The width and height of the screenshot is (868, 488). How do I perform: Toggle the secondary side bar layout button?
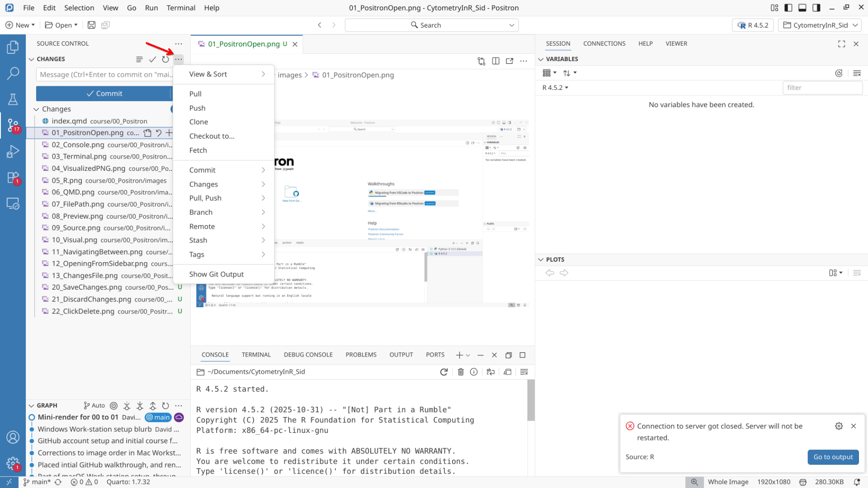[816, 8]
